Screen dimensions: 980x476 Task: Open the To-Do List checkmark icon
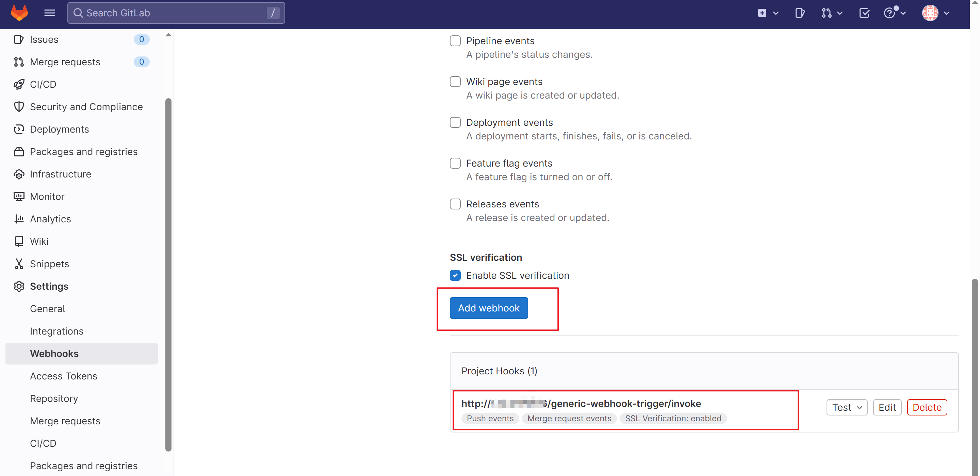pyautogui.click(x=864, y=13)
